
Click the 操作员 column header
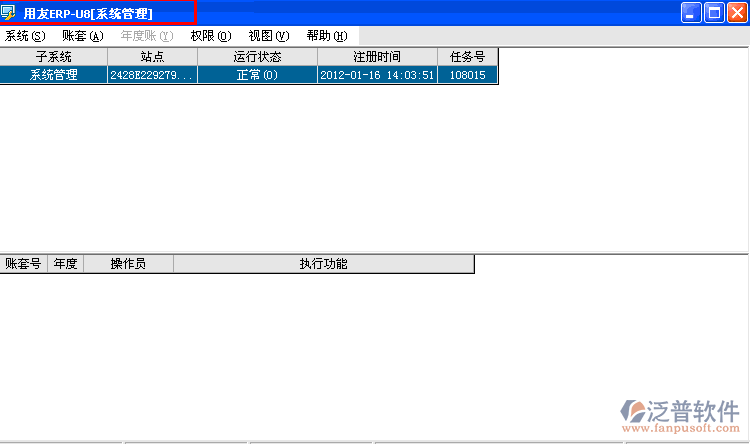(x=128, y=264)
